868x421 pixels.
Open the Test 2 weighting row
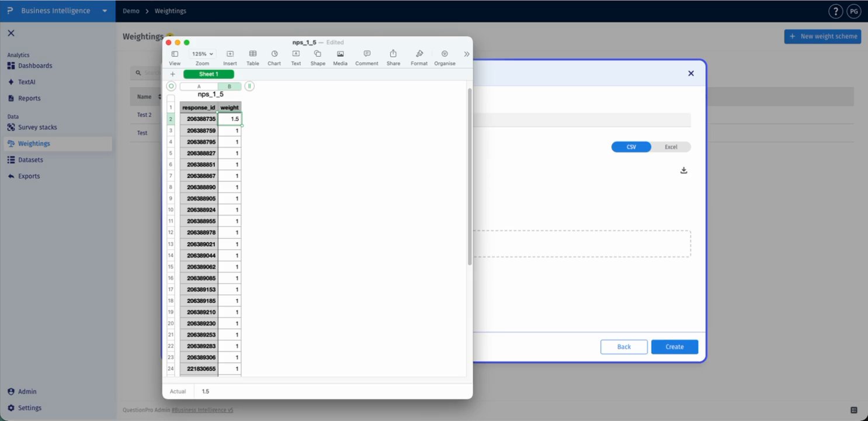coord(144,115)
